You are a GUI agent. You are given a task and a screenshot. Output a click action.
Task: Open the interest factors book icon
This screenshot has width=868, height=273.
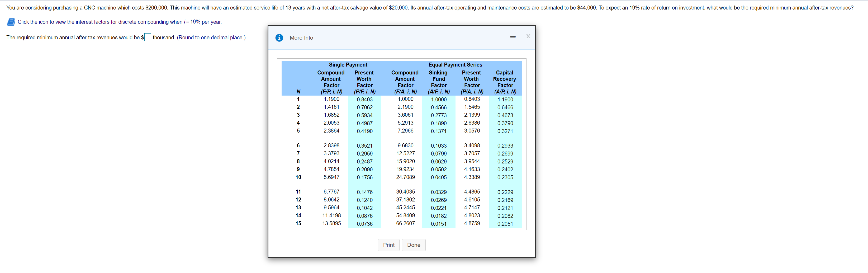pyautogui.click(x=11, y=22)
